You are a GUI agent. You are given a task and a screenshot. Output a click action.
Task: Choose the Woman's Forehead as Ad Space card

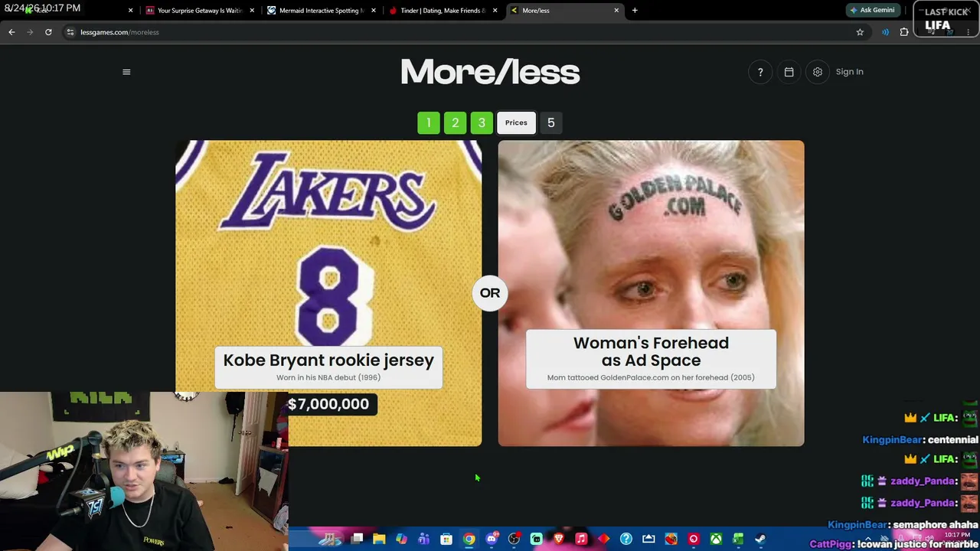651,292
